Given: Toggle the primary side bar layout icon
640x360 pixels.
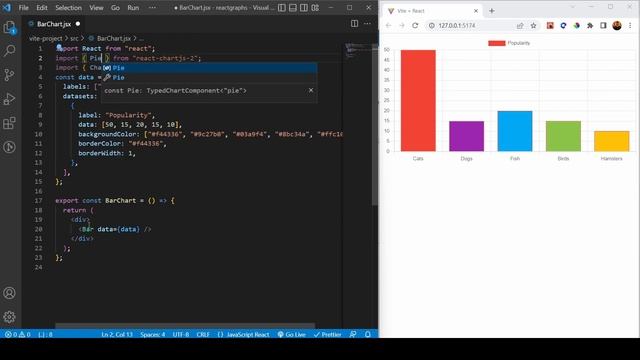Looking at the screenshot, I should tap(282, 7).
